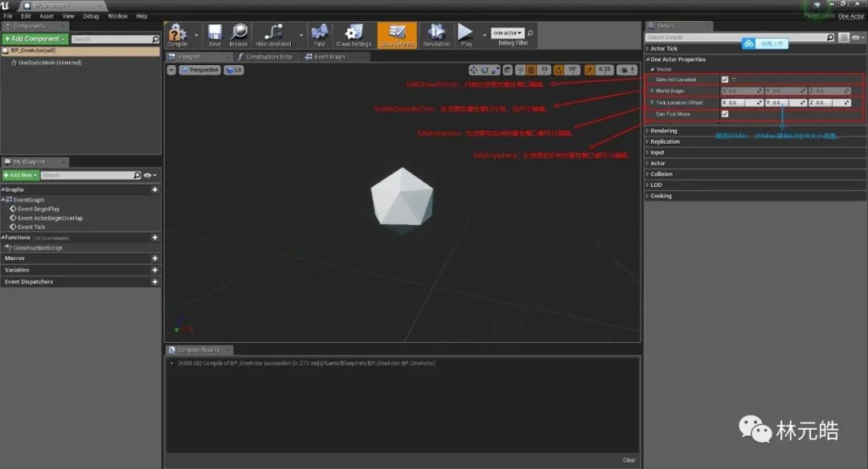Select the rotate gizmo in viewport toolbar
The height and width of the screenshot is (469, 868).
(x=485, y=70)
